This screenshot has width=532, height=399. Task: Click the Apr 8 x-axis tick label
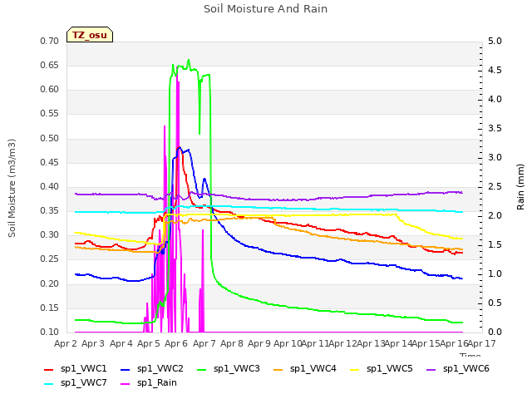[x=232, y=343]
